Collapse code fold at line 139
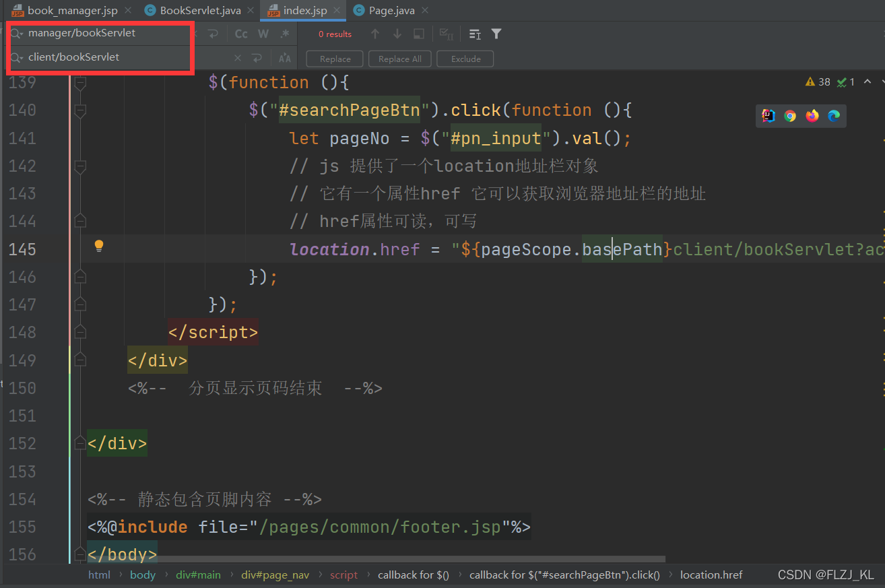 (x=80, y=83)
